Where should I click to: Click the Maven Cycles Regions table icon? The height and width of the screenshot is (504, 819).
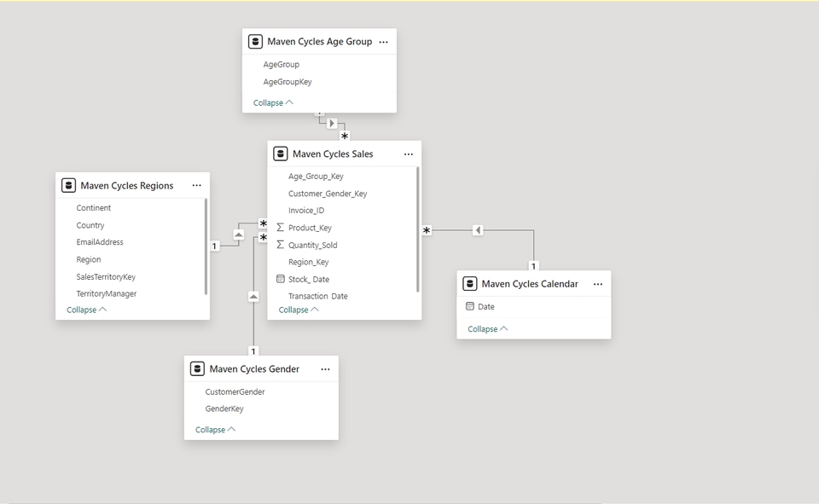[x=69, y=186]
